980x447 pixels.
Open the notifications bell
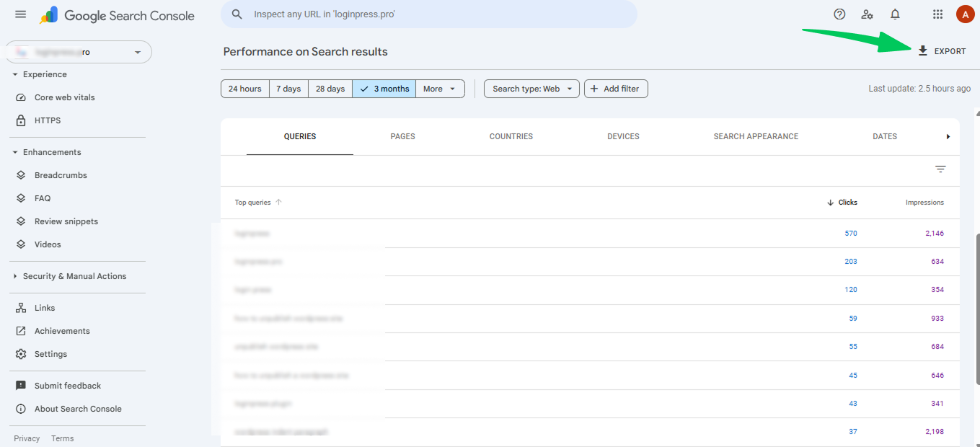point(895,14)
